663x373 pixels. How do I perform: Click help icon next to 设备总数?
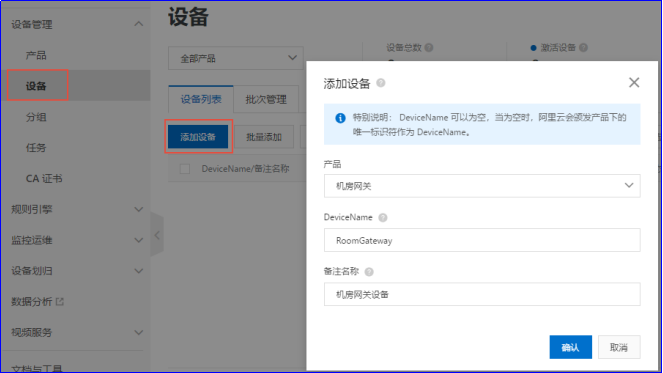click(429, 47)
